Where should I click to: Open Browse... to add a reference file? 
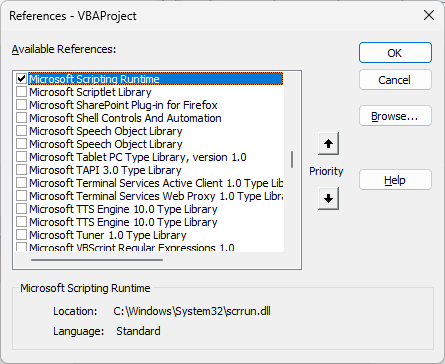[395, 116]
